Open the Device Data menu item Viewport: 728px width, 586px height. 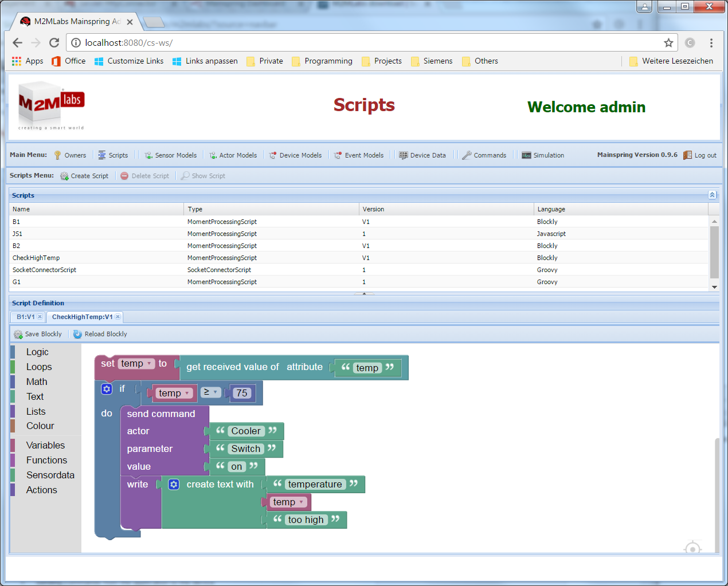tap(424, 155)
